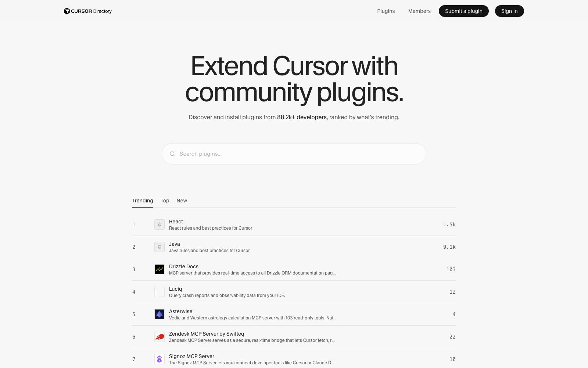Select rank number 5 beside Asterwise
This screenshot has height=368, width=588.
tap(134, 314)
